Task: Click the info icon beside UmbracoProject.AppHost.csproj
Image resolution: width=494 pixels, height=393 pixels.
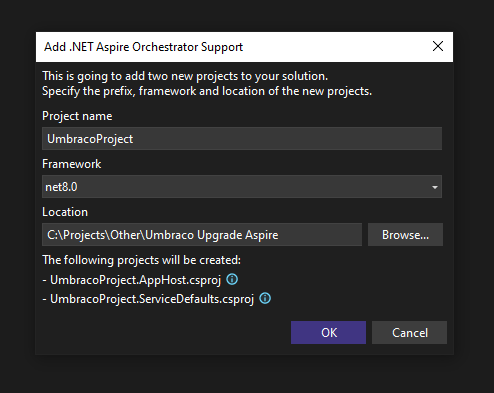Action: pos(232,279)
